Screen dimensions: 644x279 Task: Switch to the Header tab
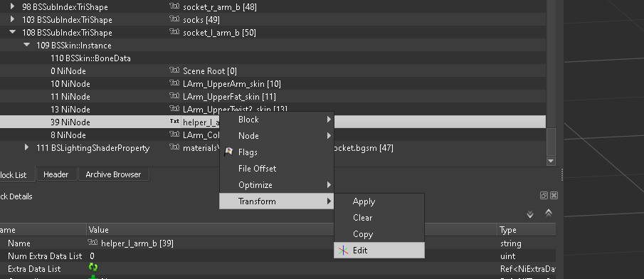tap(56, 174)
